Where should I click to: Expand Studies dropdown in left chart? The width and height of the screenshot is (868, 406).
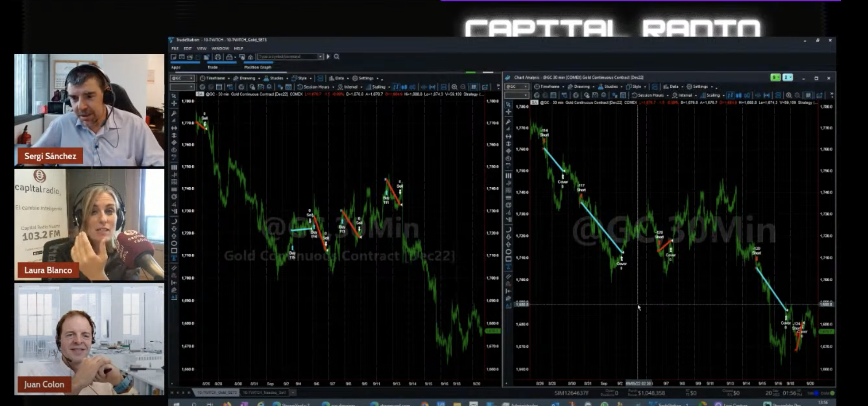[276, 78]
